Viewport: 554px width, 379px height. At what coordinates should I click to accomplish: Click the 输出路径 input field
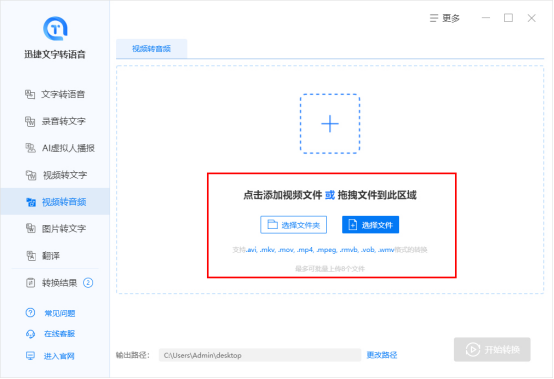[x=260, y=355]
